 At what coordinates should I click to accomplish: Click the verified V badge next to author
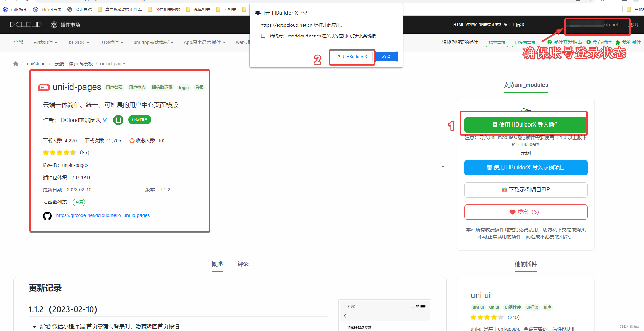[105, 120]
